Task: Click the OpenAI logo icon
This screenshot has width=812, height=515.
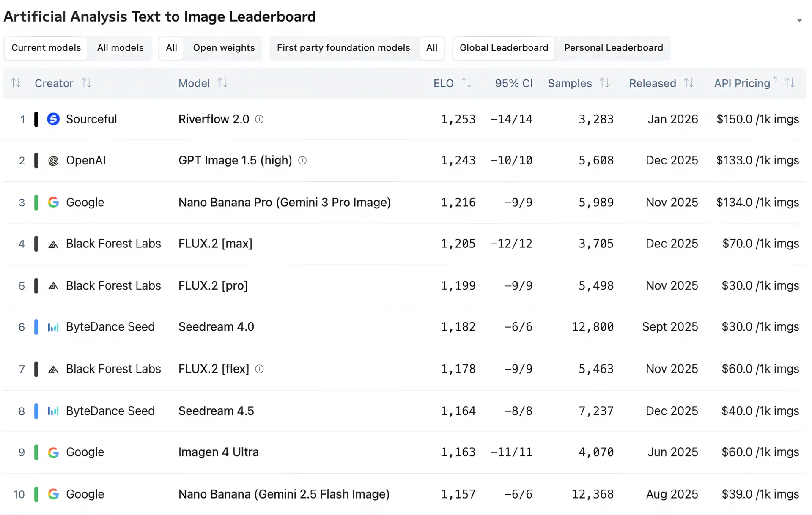Action: (53, 161)
